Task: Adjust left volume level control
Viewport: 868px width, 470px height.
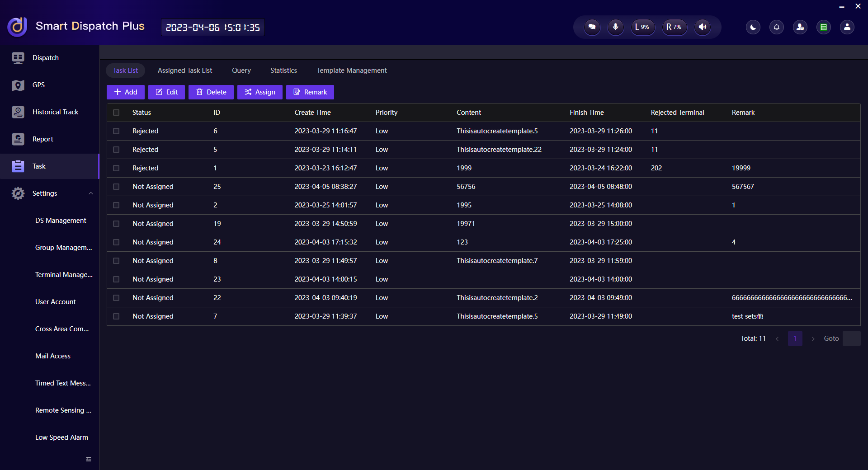Action: pyautogui.click(x=642, y=27)
